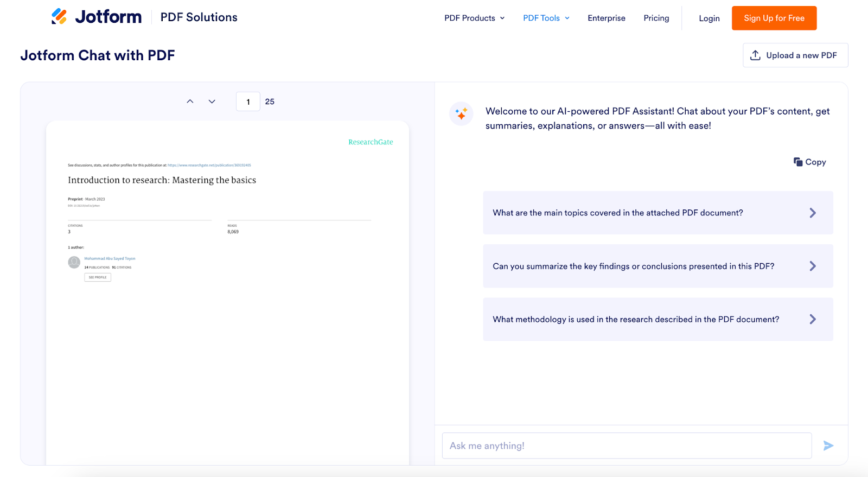
Task: Open the Enterprise menu item
Action: [x=606, y=18]
